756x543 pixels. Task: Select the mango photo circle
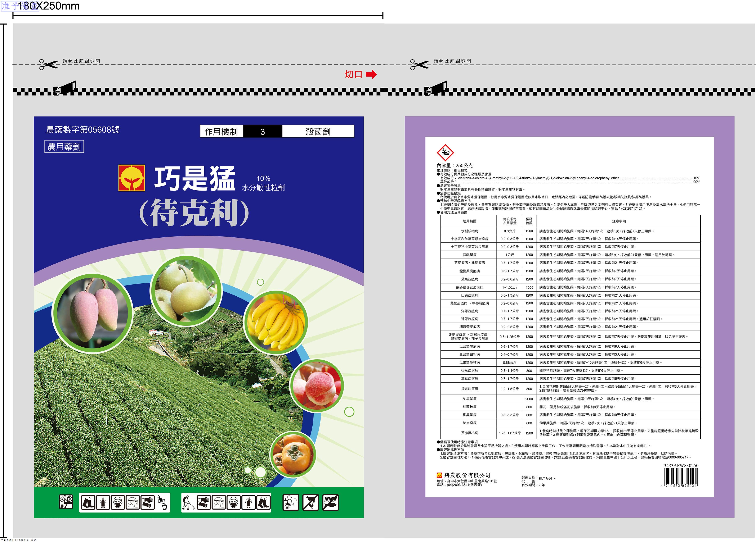(93, 314)
